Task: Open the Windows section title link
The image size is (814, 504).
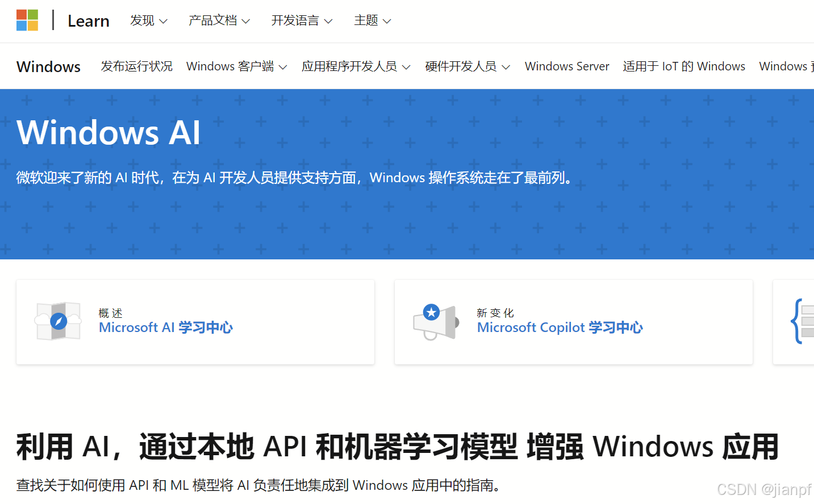Action: coord(49,66)
